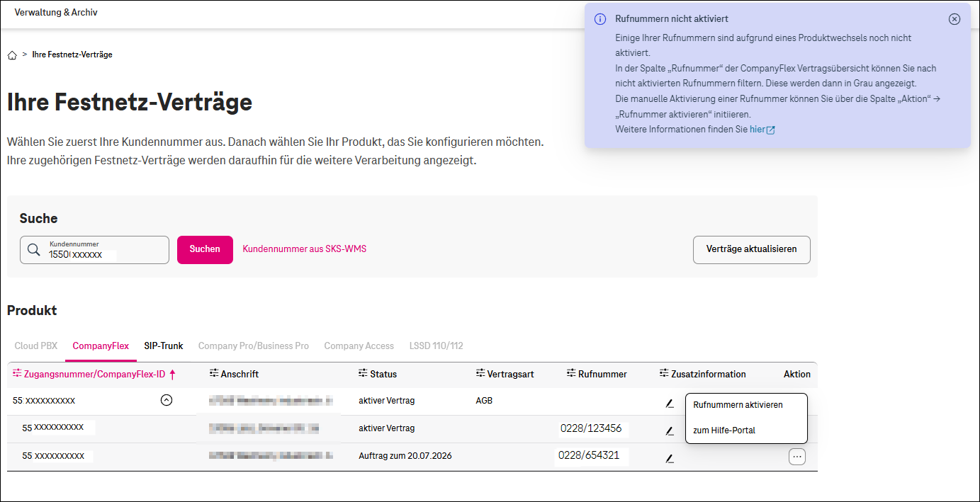Edit Zusatzinformation pencil for 0228/123456 row
The height and width of the screenshot is (502, 980).
point(669,430)
